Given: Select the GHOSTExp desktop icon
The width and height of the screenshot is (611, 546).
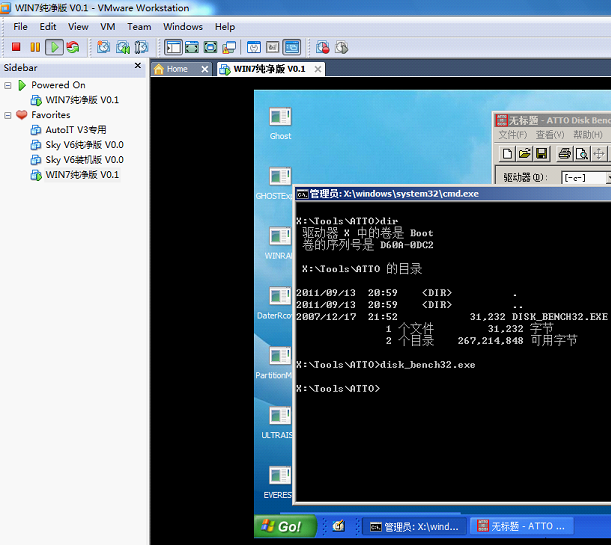Looking at the screenshot, I should [x=274, y=184].
